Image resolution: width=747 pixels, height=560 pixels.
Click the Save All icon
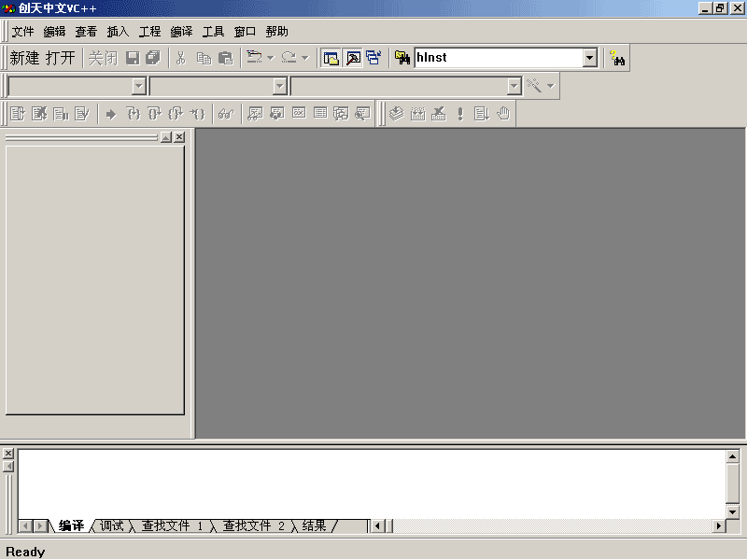pyautogui.click(x=153, y=58)
